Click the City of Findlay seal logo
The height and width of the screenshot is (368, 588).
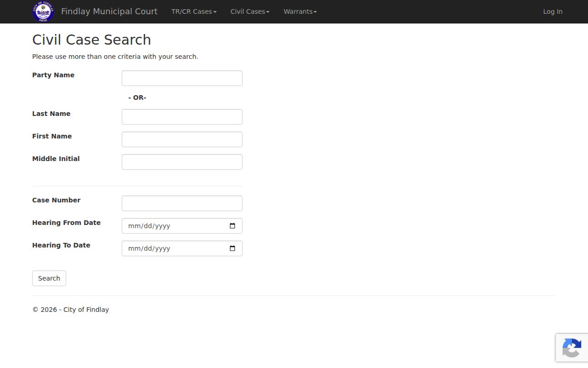(x=43, y=11)
